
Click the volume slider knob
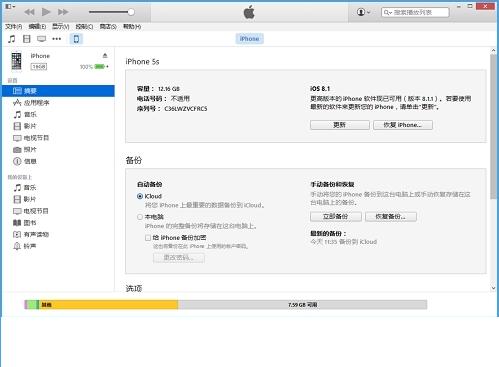tap(131, 12)
